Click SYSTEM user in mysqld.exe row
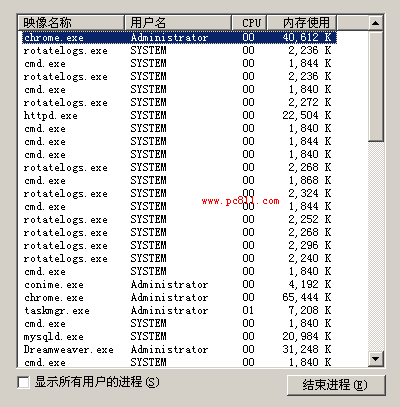The image size is (400, 407). 148,336
